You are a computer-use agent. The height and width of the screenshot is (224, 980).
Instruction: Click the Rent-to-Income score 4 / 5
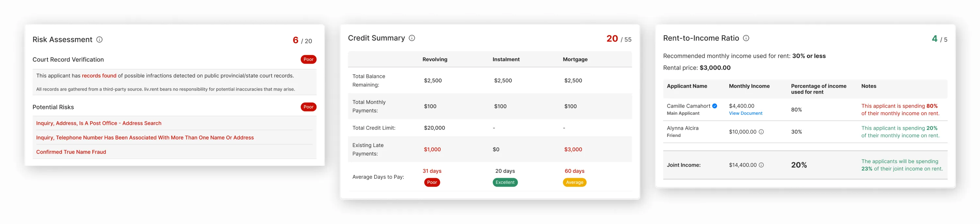coord(939,39)
